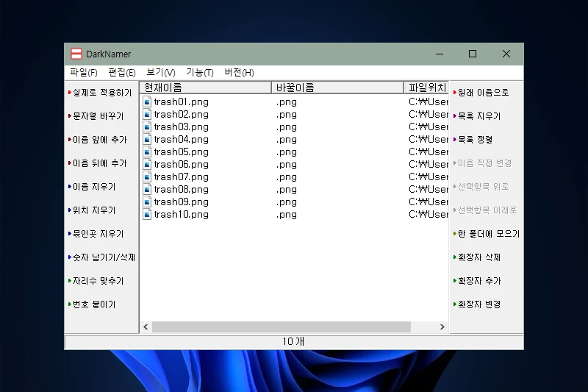Click the trash01.png file icon
The image size is (588, 392).
(x=147, y=102)
